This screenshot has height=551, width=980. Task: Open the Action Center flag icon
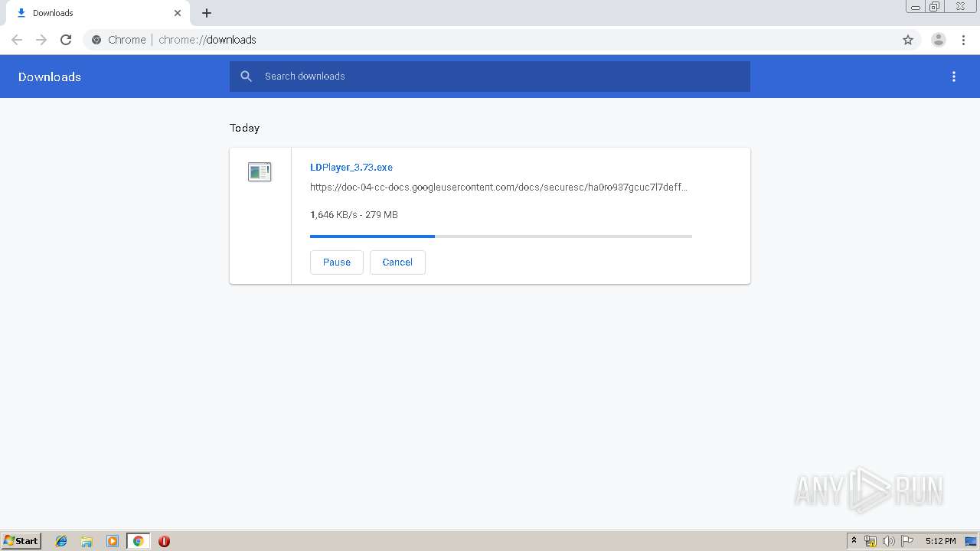point(907,541)
